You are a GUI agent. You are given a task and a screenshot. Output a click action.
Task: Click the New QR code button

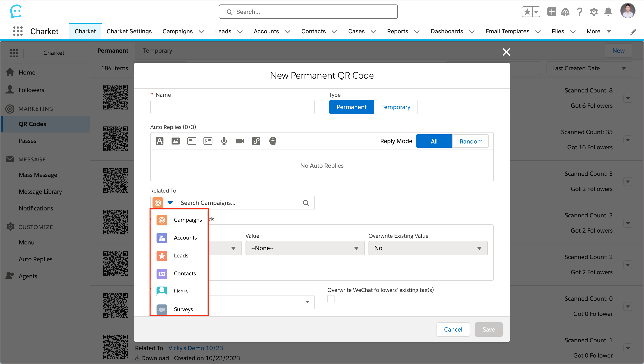click(618, 51)
